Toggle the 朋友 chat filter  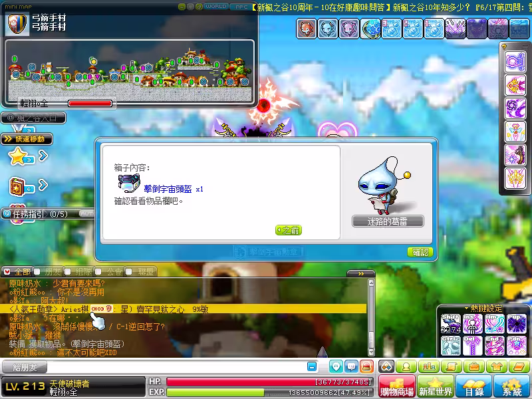point(48,271)
